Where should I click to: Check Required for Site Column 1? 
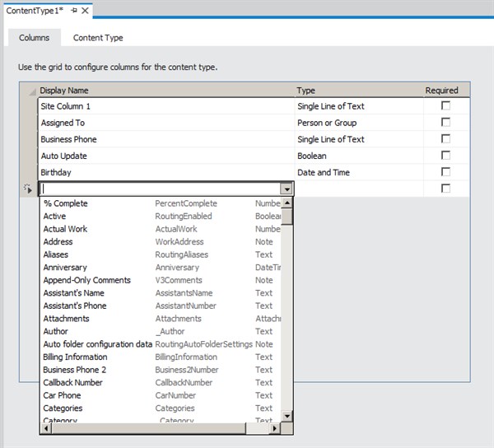coord(445,106)
